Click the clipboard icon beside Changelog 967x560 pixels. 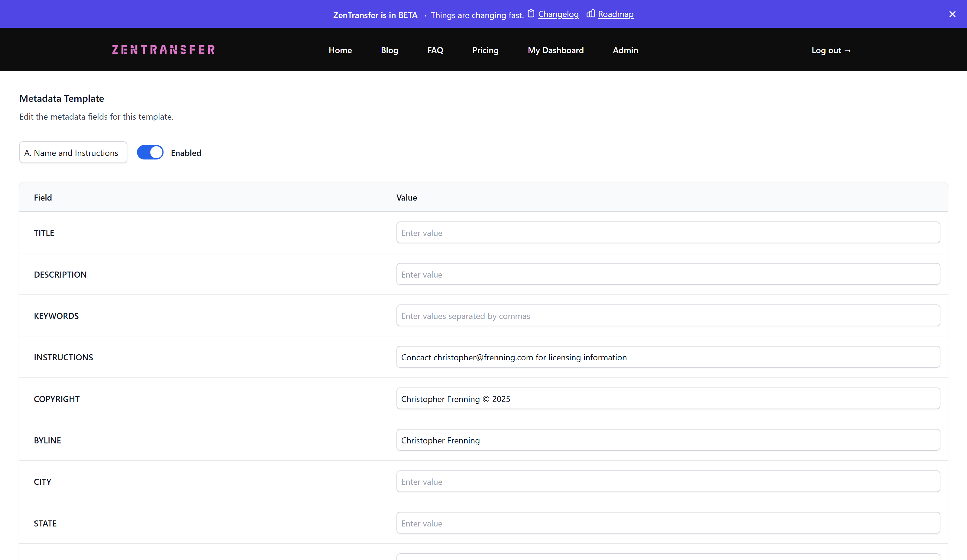click(531, 14)
